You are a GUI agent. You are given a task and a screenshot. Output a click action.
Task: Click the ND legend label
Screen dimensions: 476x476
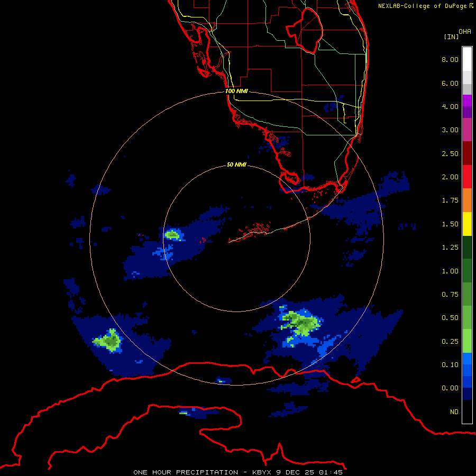point(454,412)
